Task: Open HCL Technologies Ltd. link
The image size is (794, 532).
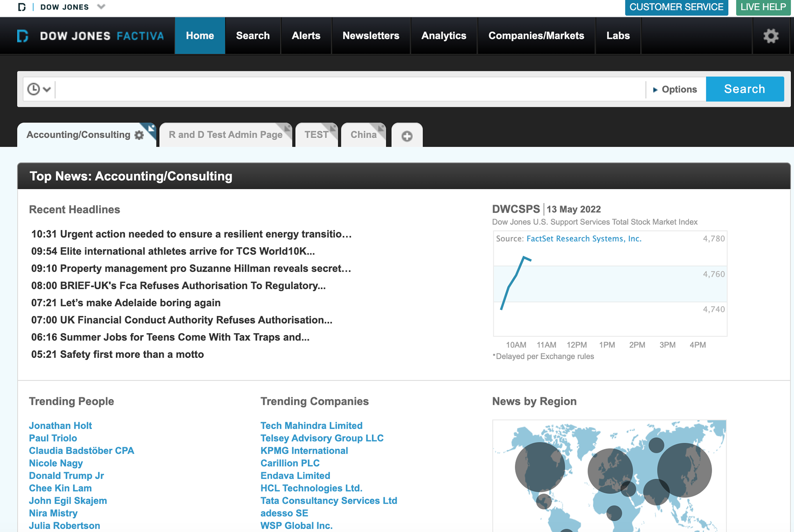Action: (x=311, y=488)
